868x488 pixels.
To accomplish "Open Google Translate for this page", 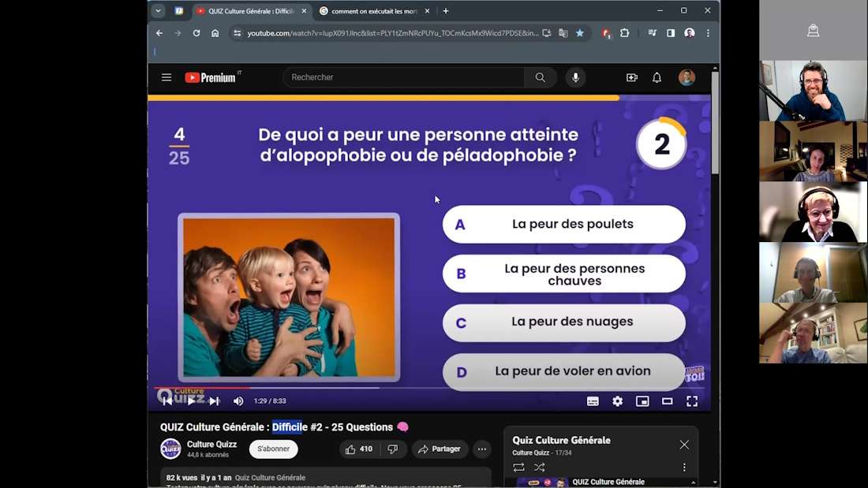I will click(x=563, y=33).
